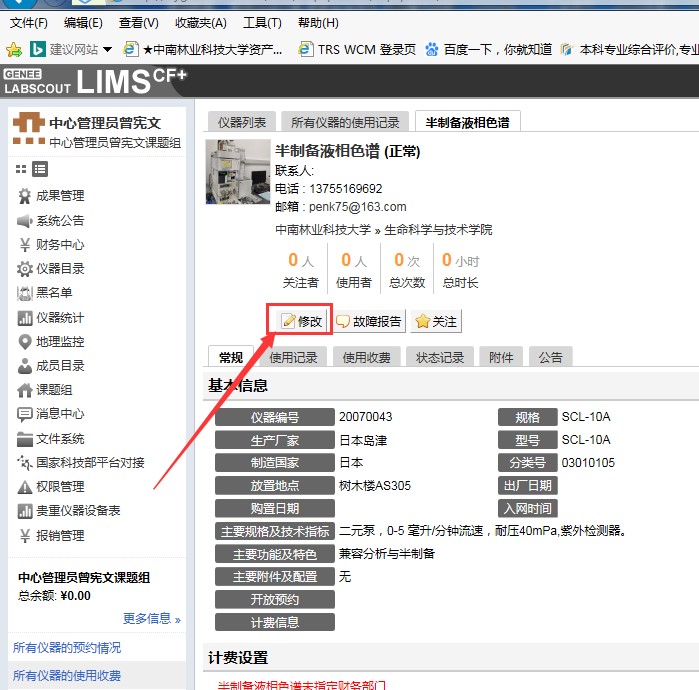The height and width of the screenshot is (690, 699).
Task: Click 故障报告 button
Action: tap(369, 321)
